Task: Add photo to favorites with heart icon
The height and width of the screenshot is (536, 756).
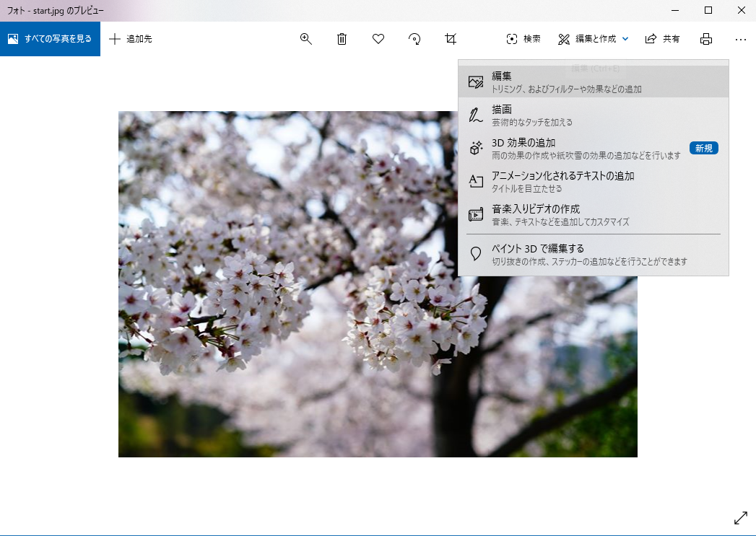Action: click(x=378, y=38)
